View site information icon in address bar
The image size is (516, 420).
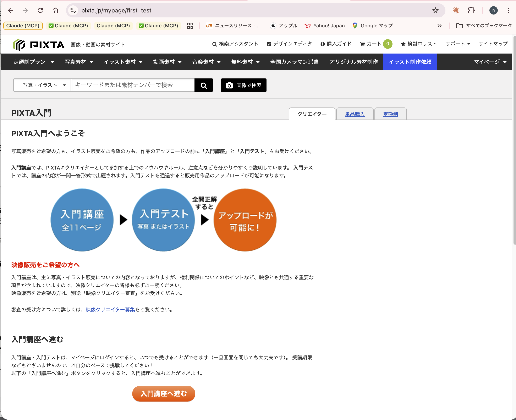[x=73, y=10]
